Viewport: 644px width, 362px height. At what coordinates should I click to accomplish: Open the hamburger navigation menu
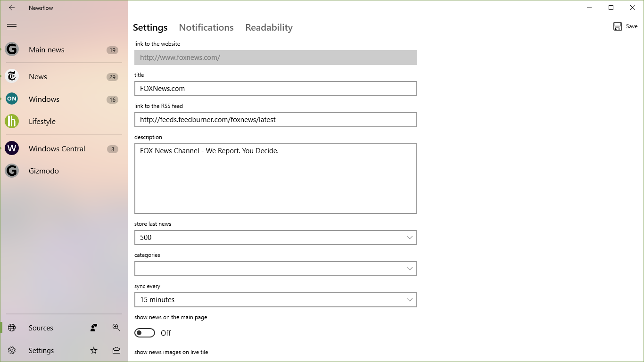pyautogui.click(x=12, y=26)
